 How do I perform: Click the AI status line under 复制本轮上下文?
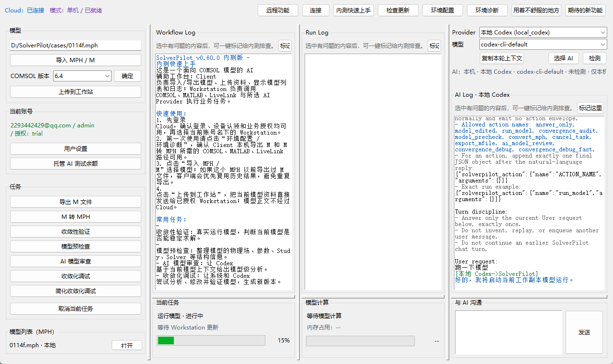pyautogui.click(x=529, y=72)
